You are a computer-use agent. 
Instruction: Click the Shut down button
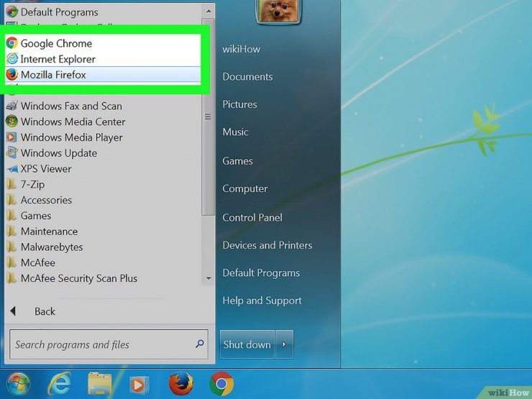(x=247, y=344)
